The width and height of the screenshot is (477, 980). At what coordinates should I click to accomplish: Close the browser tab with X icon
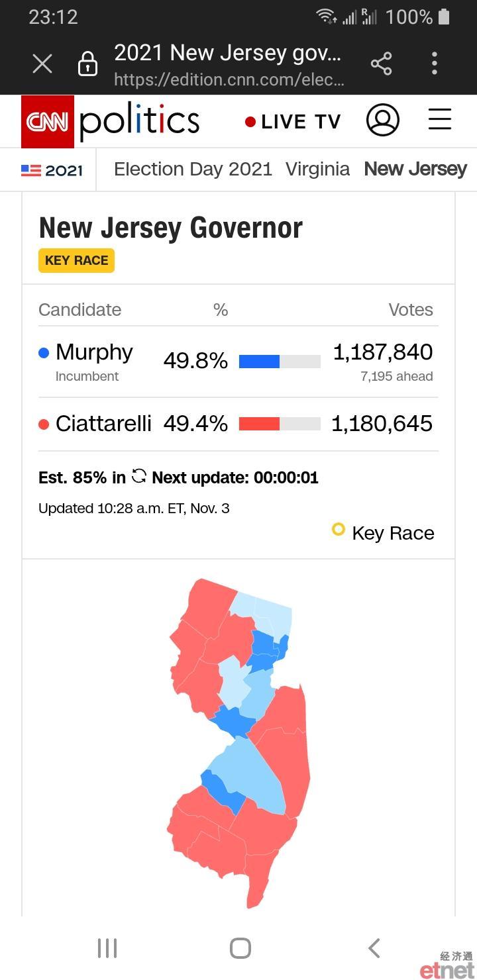pos(42,64)
